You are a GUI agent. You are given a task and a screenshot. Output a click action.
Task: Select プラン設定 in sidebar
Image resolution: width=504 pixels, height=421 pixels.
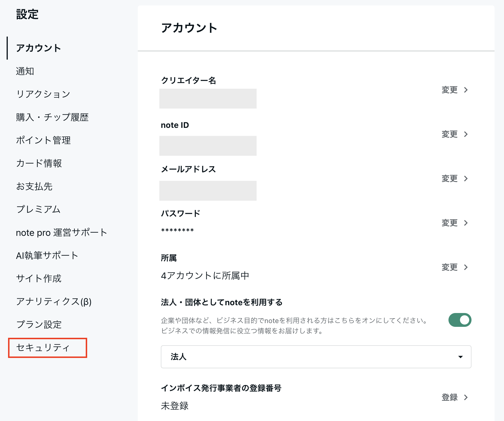39,325
